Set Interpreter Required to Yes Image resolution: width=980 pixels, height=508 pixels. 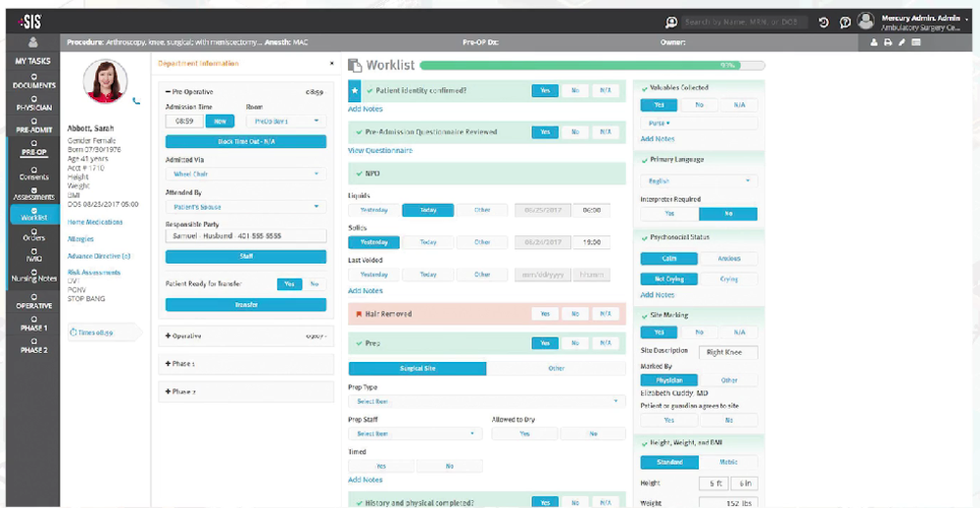[669, 214]
